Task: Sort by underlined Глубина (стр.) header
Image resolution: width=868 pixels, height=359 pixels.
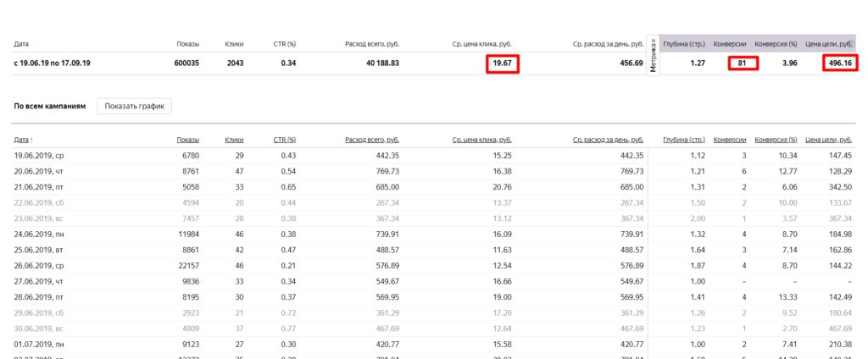Action: pyautogui.click(x=684, y=139)
